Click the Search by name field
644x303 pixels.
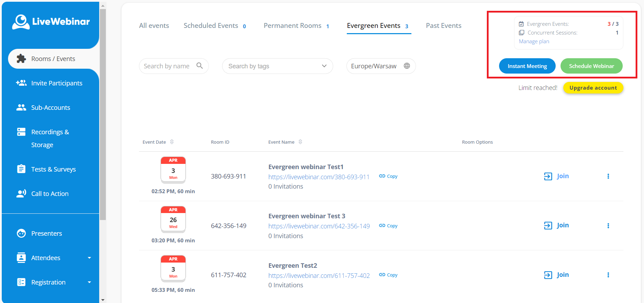coord(167,66)
